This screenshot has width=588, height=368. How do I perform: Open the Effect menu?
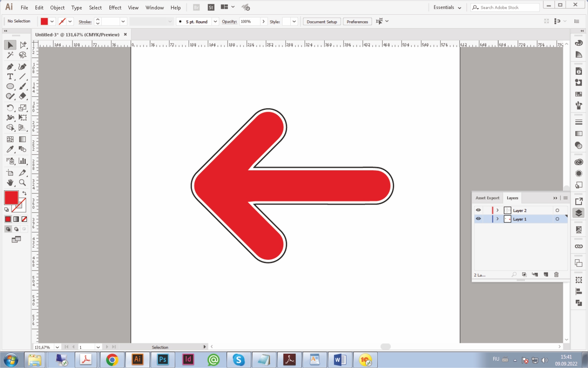pos(115,8)
